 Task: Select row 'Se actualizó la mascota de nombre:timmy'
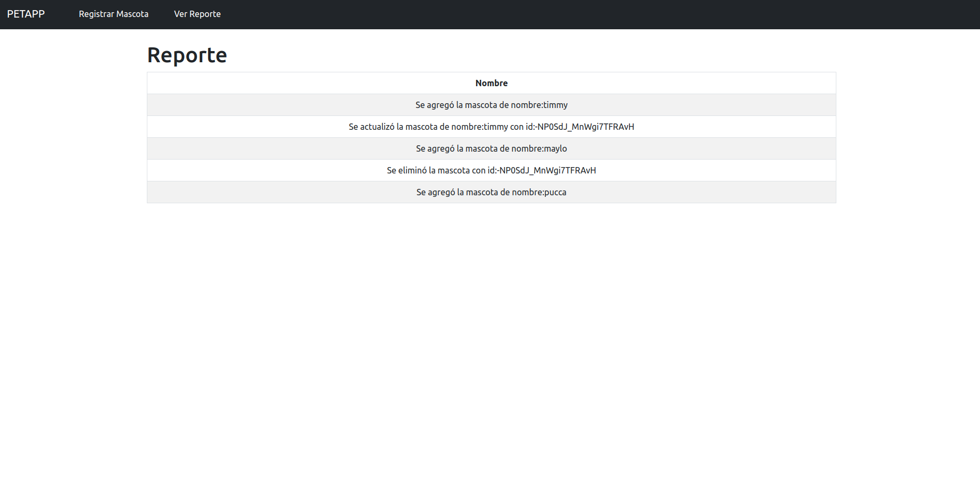492,127
